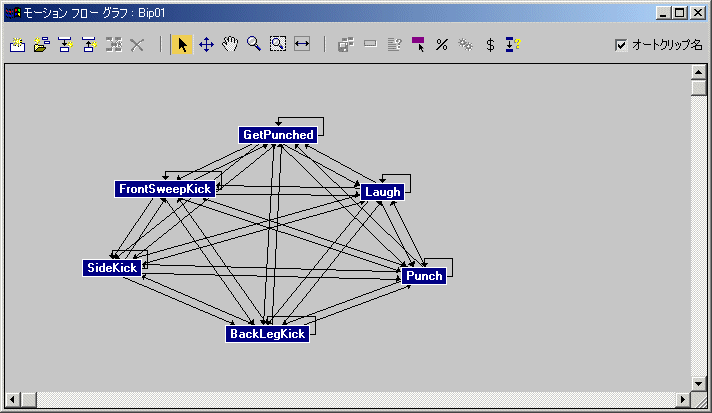Choose Define Transition To-From tool

coord(89,44)
